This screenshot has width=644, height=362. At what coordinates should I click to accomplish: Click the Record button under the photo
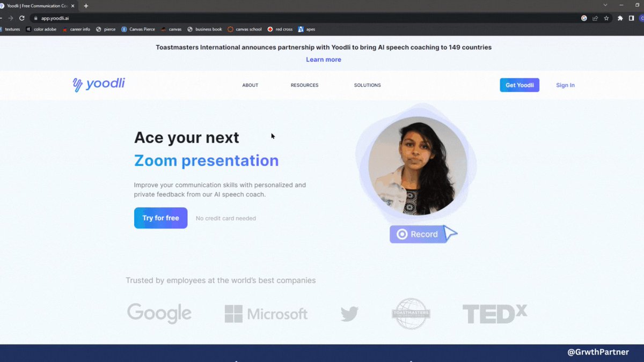point(418,234)
